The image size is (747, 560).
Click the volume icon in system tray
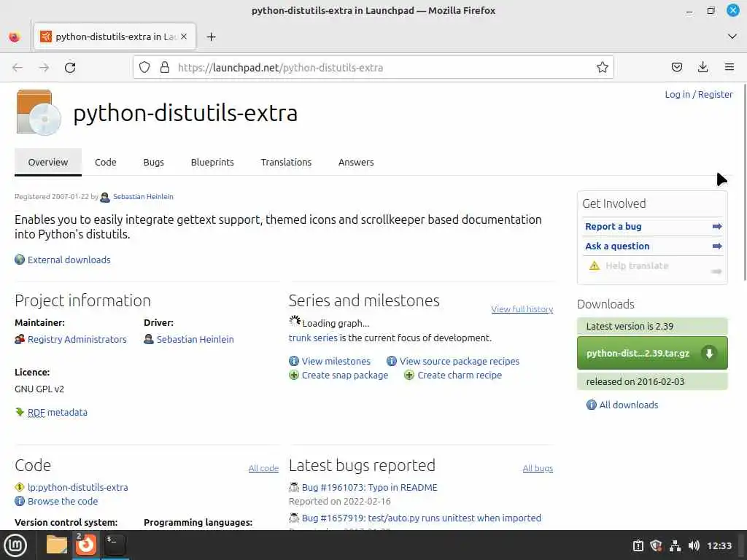click(694, 545)
